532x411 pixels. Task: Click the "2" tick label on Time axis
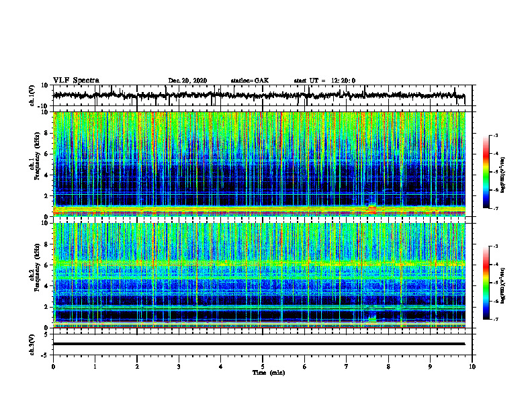tap(137, 367)
